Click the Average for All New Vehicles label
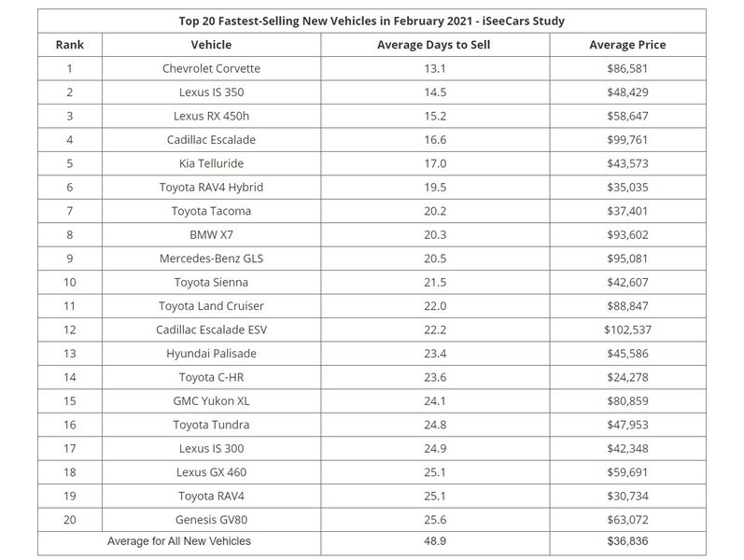744x560 pixels. (x=179, y=541)
